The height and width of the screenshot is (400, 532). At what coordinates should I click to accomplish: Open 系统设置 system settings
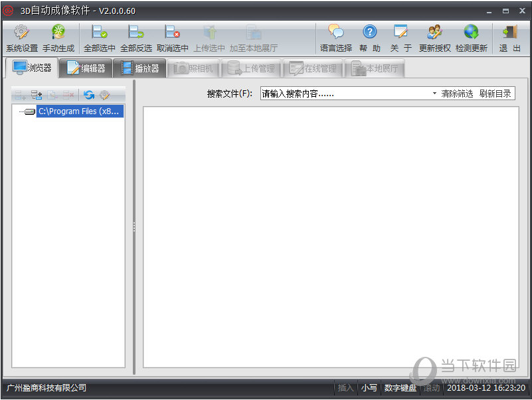22,38
